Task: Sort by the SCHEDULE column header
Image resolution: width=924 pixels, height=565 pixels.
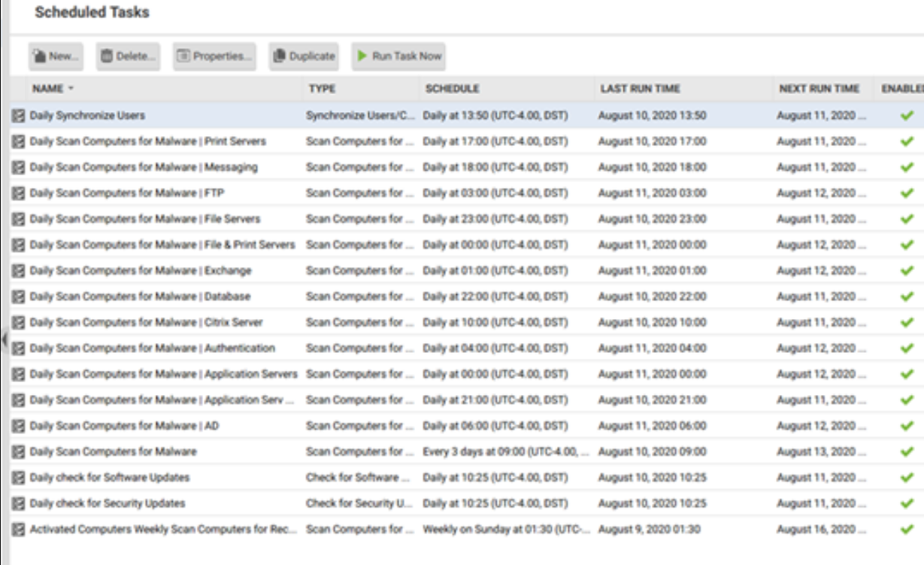Action: 452,89
